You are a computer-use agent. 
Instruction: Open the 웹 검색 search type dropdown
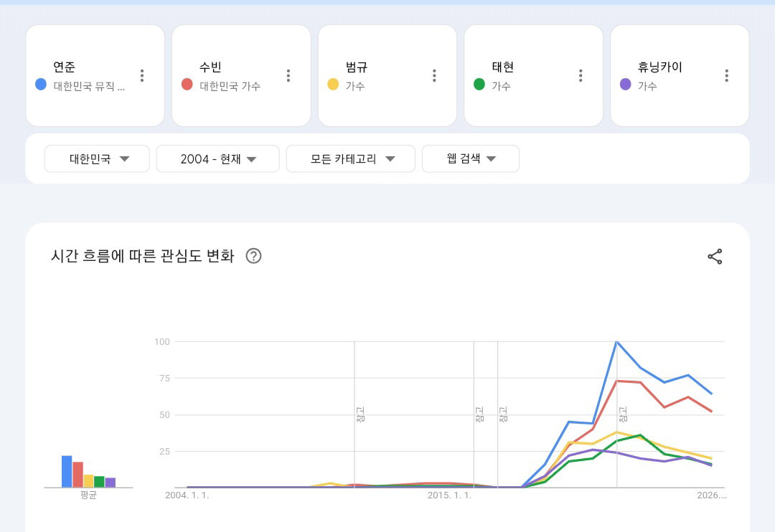click(x=471, y=158)
